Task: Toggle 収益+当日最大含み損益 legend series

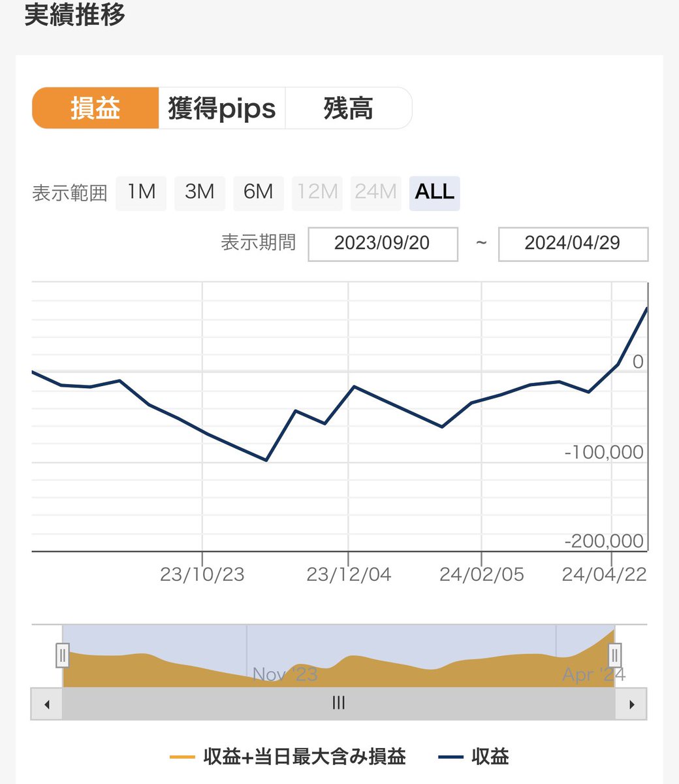Action: 288,757
